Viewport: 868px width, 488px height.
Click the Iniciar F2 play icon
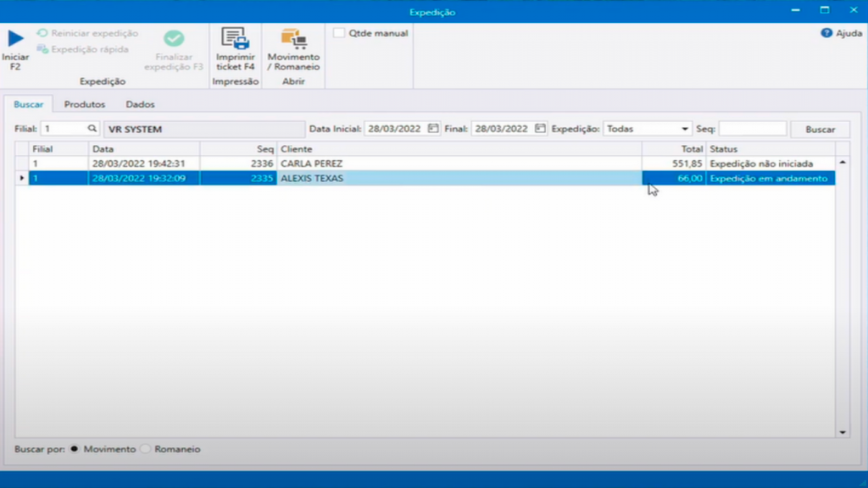[15, 39]
